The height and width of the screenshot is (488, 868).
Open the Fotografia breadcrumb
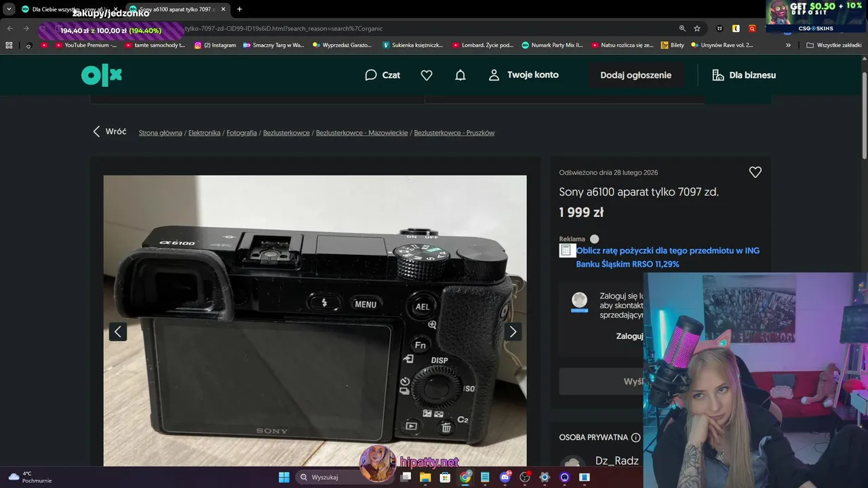[241, 133]
